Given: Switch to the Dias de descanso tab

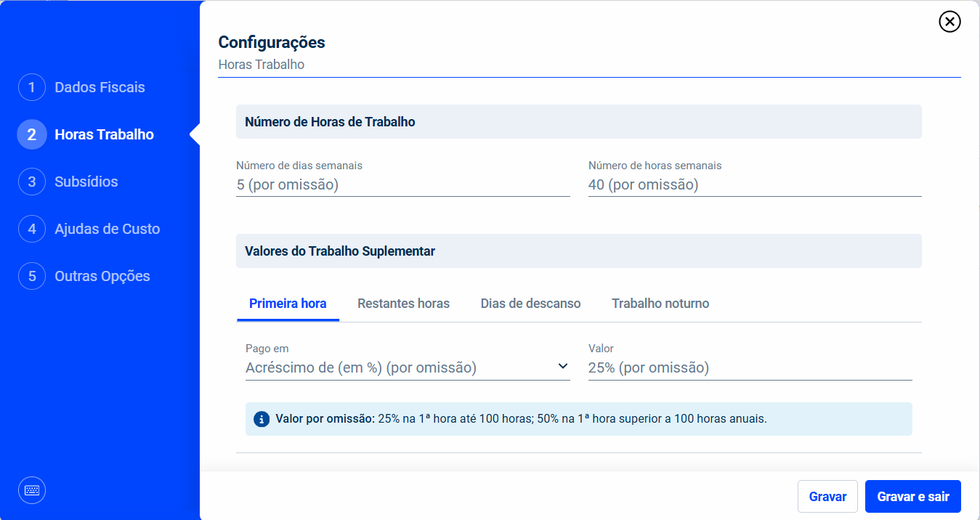Looking at the screenshot, I should 530,304.
